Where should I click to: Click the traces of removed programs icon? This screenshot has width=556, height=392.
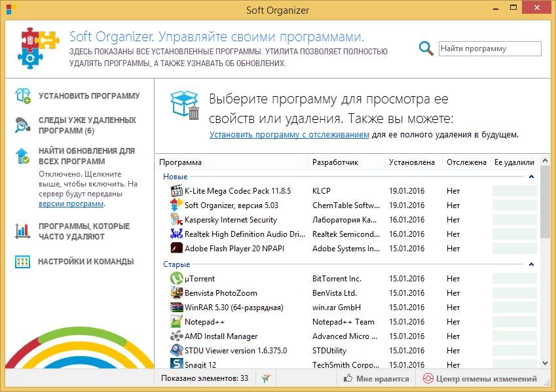tap(23, 125)
